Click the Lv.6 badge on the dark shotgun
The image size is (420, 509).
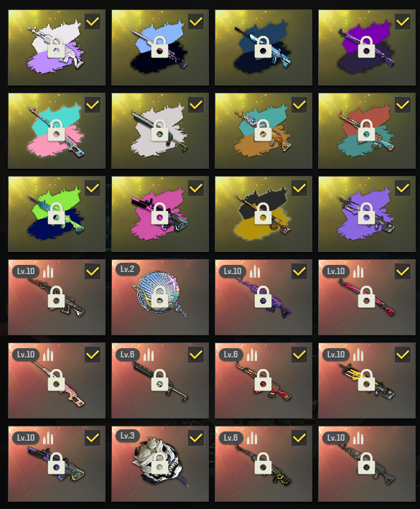coord(128,355)
